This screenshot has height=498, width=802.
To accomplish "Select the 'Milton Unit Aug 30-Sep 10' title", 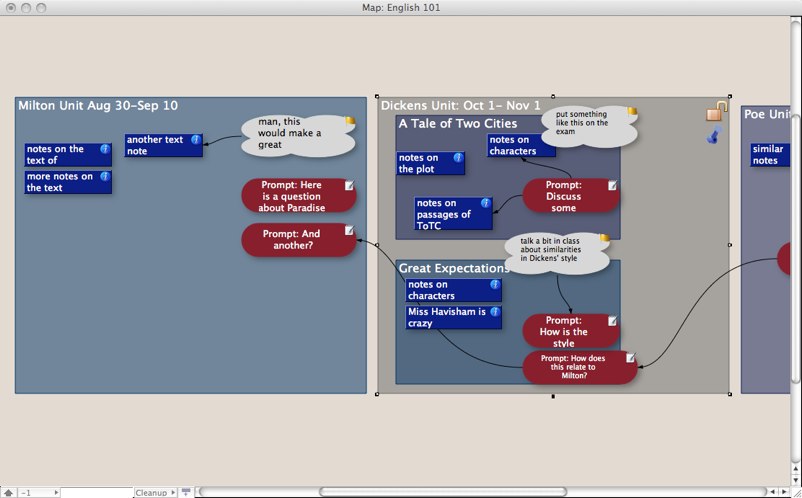I will tap(98, 106).
